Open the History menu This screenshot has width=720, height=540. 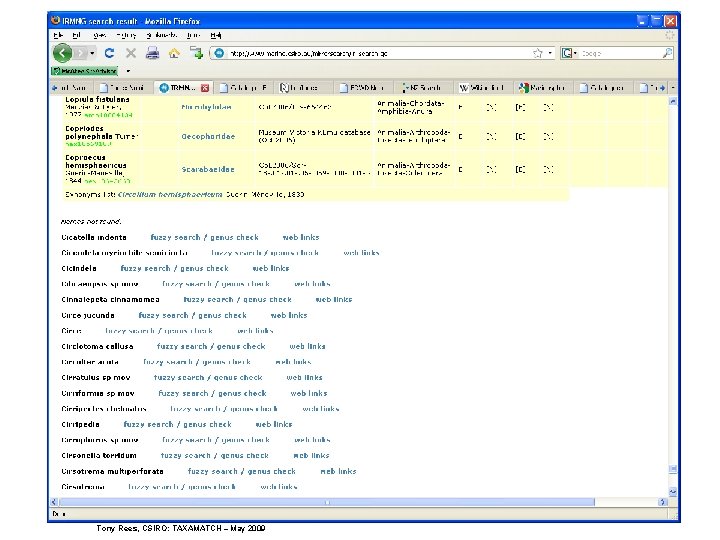(x=126, y=35)
